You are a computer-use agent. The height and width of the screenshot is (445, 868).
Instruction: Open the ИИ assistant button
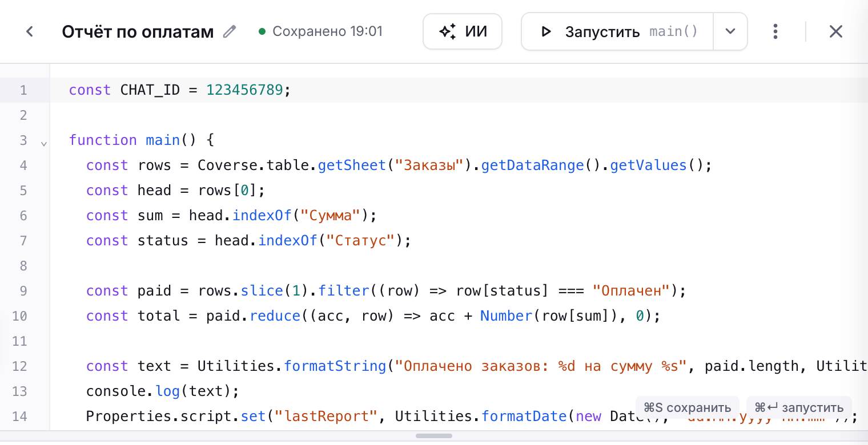pyautogui.click(x=463, y=31)
